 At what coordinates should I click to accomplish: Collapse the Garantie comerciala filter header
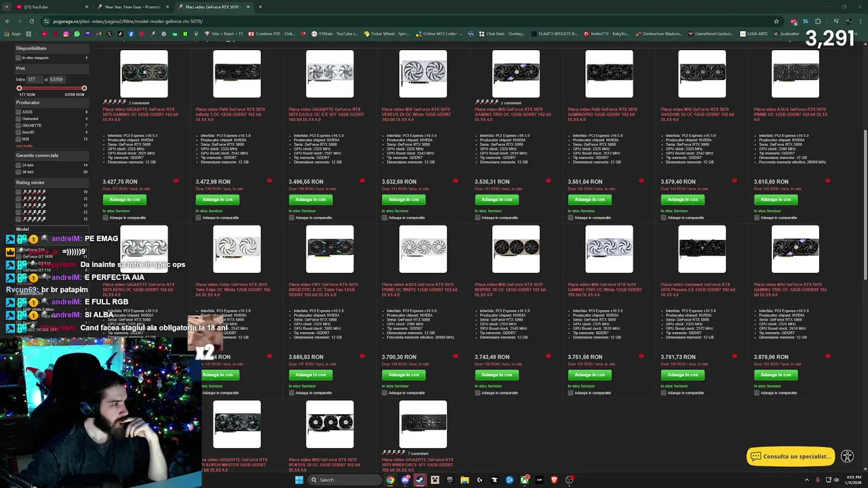(x=52, y=155)
